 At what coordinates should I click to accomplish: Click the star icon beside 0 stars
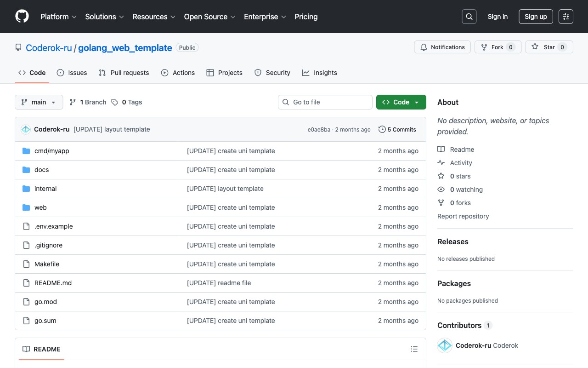click(441, 176)
